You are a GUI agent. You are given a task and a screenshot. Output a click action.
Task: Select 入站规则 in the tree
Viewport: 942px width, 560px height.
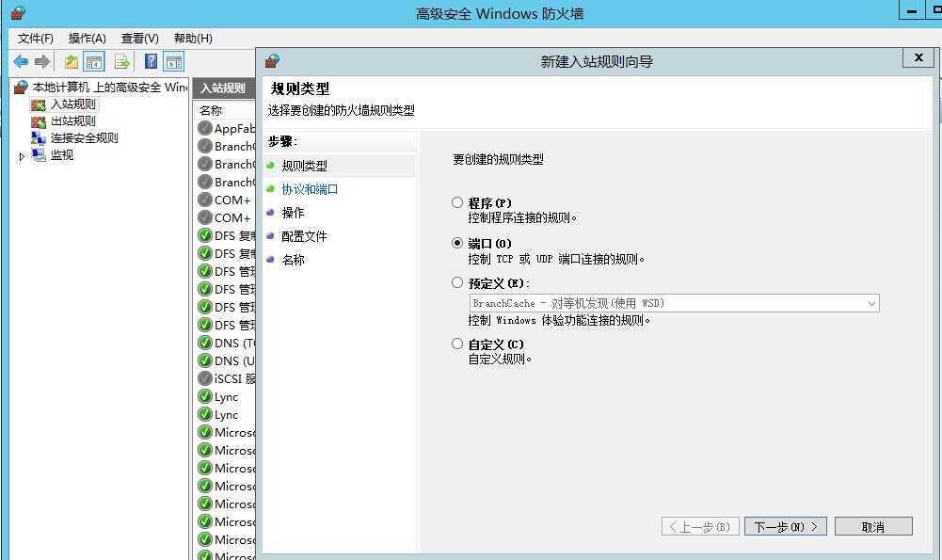(x=72, y=104)
